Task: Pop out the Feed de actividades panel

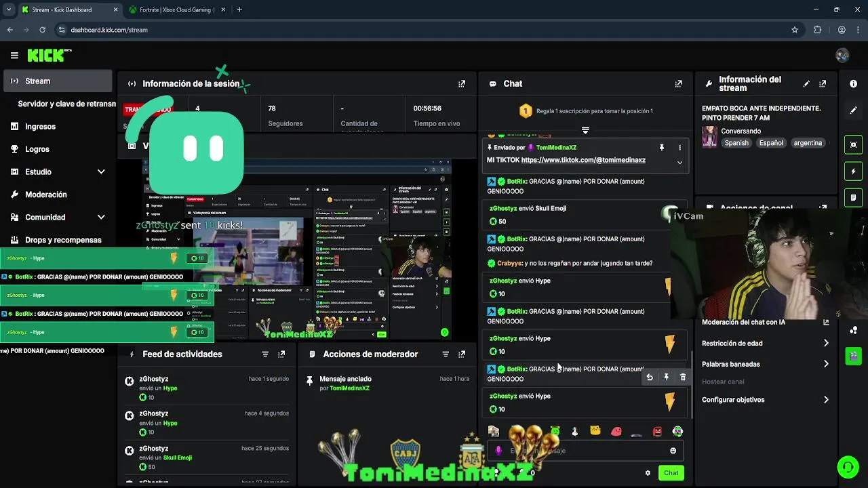Action: point(281,354)
